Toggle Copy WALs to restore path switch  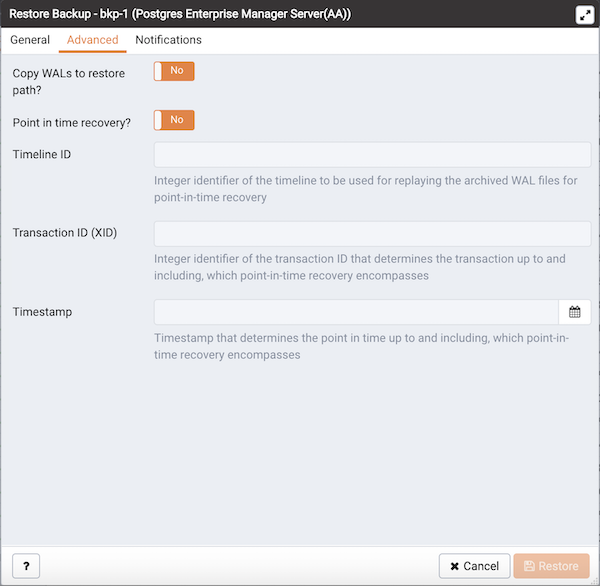pyautogui.click(x=174, y=71)
